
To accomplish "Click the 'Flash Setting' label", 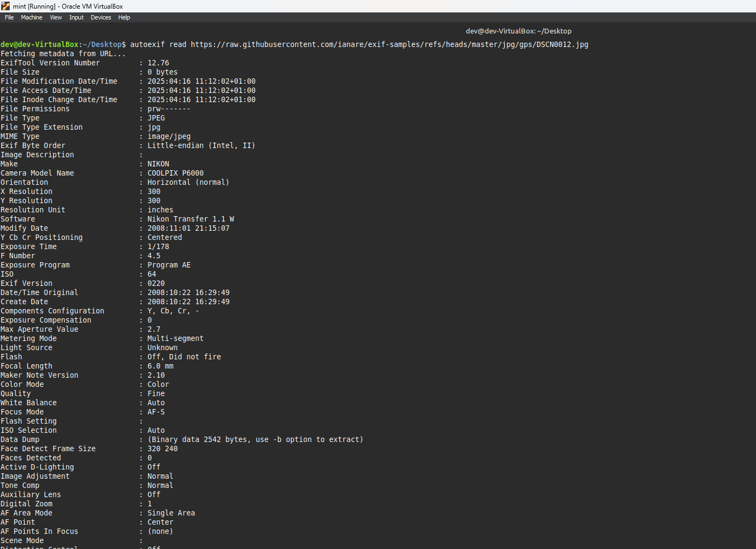I will [x=29, y=421].
